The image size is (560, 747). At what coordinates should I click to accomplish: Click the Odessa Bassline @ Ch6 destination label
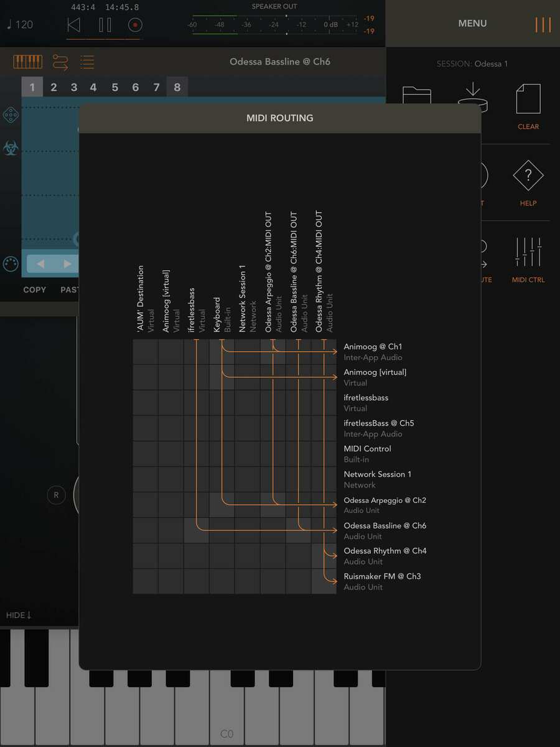(x=385, y=530)
